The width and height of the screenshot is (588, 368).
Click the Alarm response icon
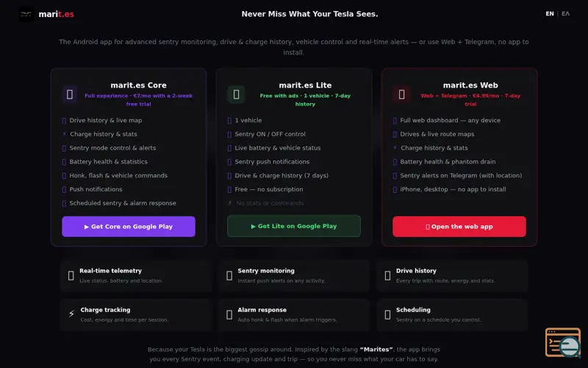tap(229, 315)
